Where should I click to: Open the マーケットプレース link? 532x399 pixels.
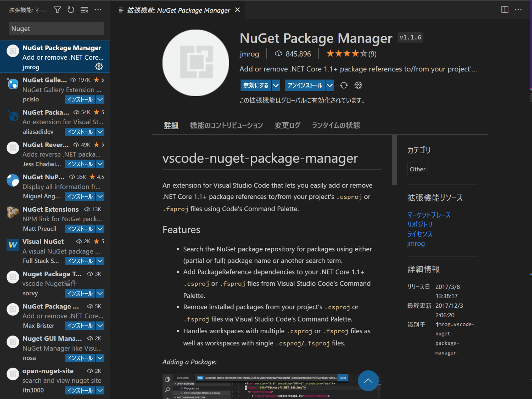tap(429, 215)
